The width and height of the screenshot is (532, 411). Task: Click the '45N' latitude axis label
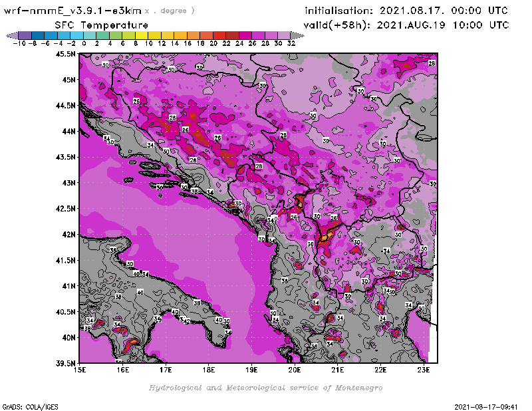(x=68, y=80)
